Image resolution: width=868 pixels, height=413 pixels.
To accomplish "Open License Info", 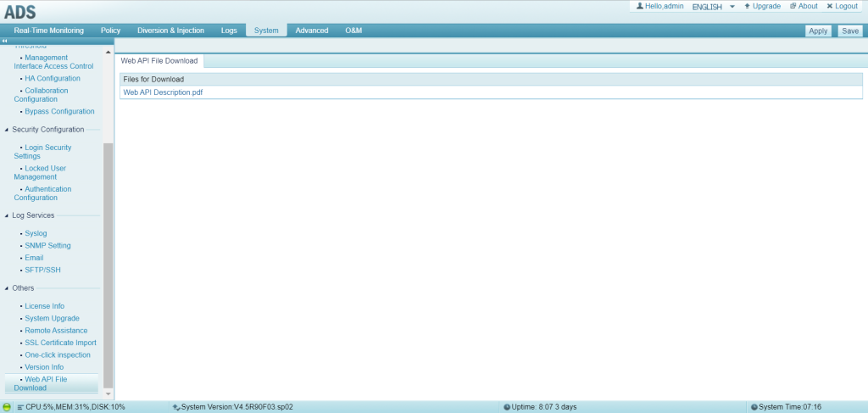I will click(x=44, y=306).
